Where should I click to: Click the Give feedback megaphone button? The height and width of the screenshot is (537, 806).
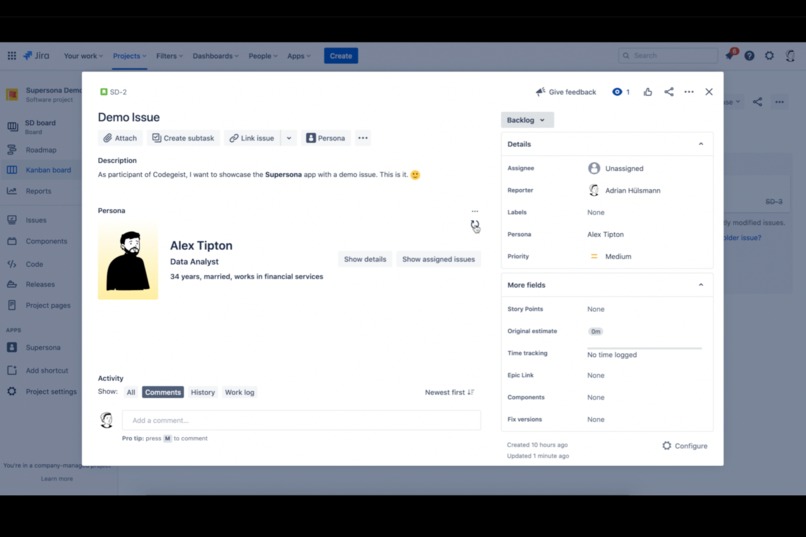tap(566, 92)
